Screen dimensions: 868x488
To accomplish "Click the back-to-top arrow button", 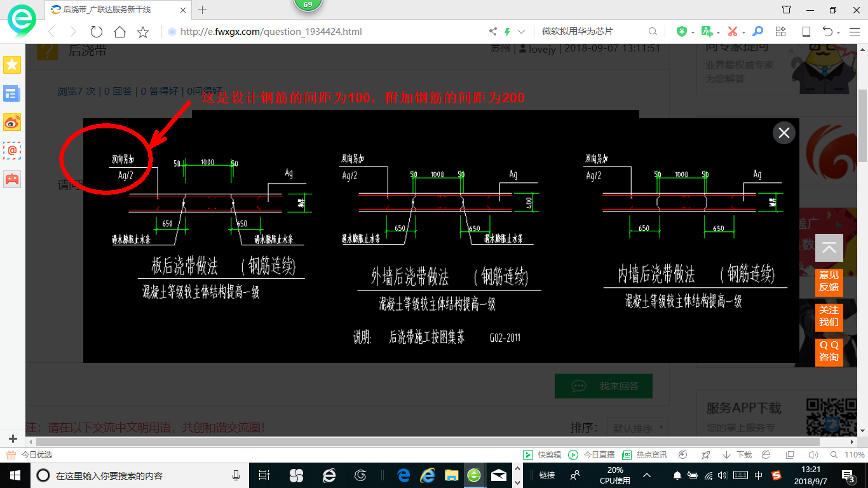I will tap(829, 248).
